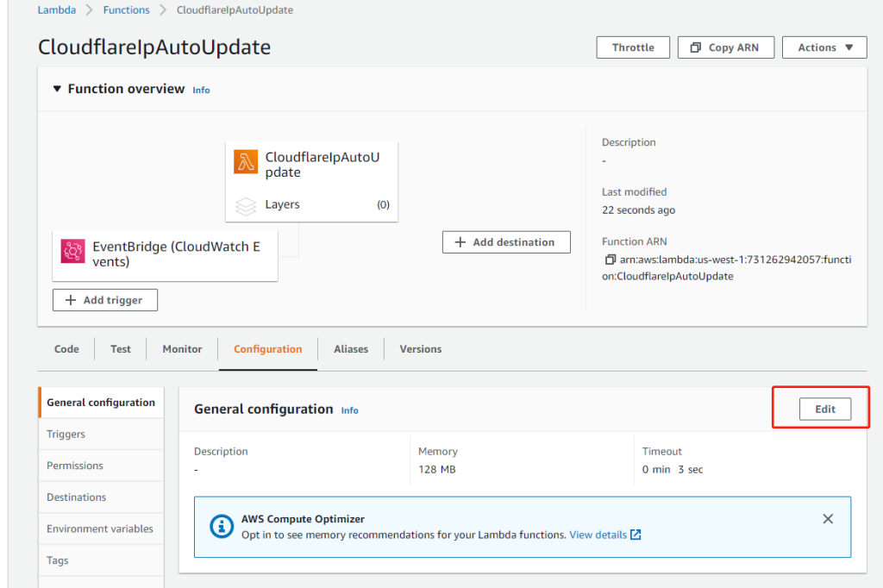Edit the General configuration settings
This screenshot has width=883, height=588.
(825, 410)
